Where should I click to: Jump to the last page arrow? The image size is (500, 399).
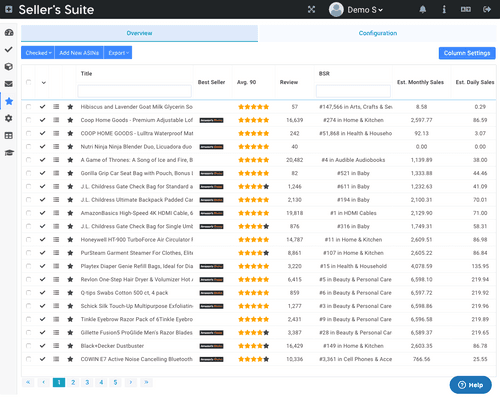point(146,382)
